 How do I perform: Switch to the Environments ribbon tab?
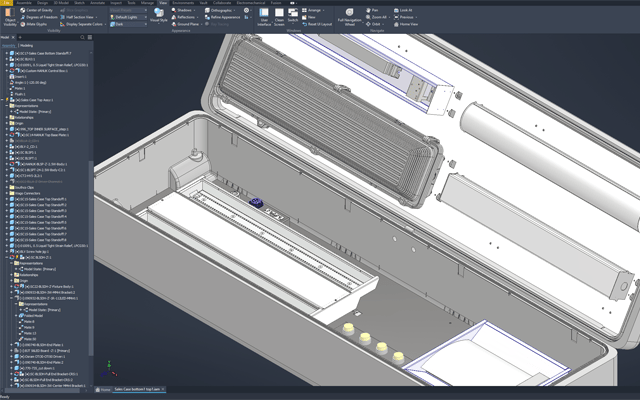tap(183, 3)
